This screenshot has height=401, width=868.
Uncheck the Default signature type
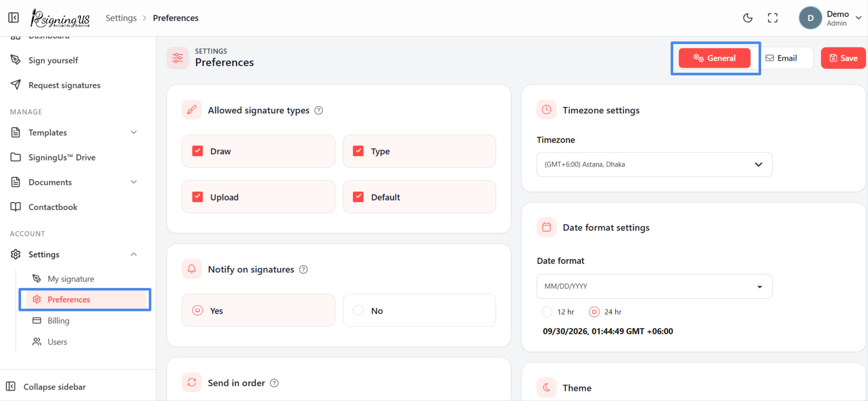[358, 197]
